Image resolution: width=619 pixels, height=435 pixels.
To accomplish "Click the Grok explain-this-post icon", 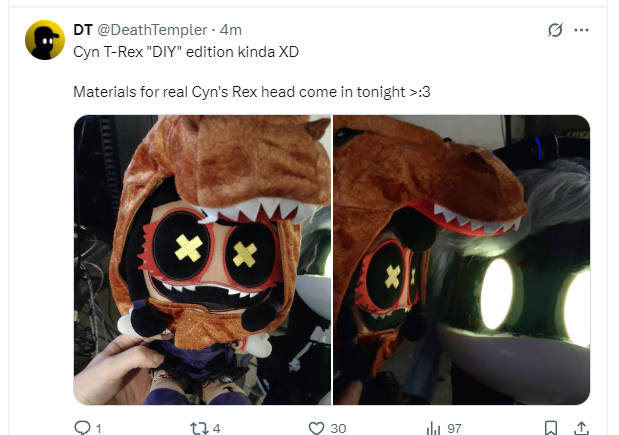I will pos(555,30).
